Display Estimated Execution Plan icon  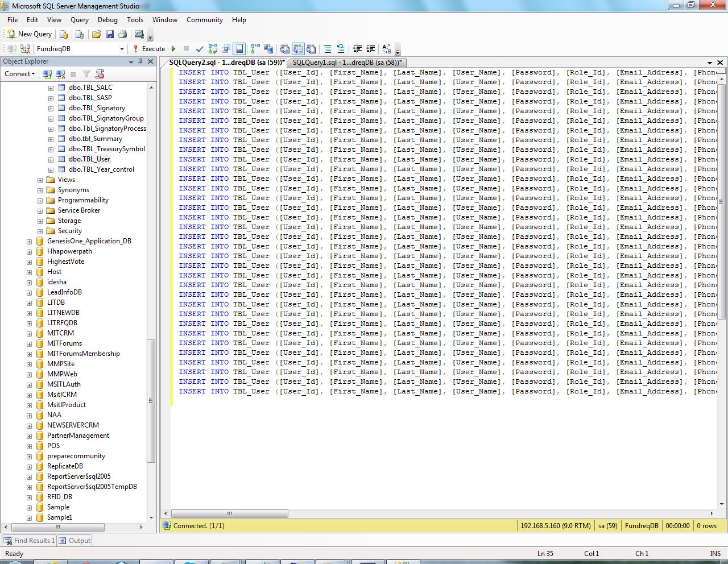click(x=213, y=49)
